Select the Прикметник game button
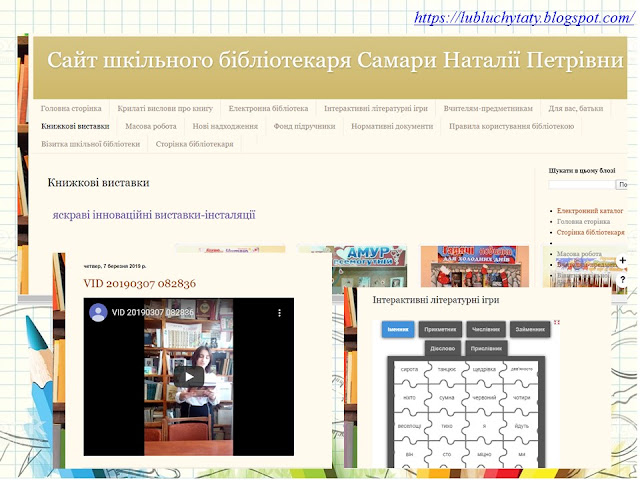 (440, 329)
